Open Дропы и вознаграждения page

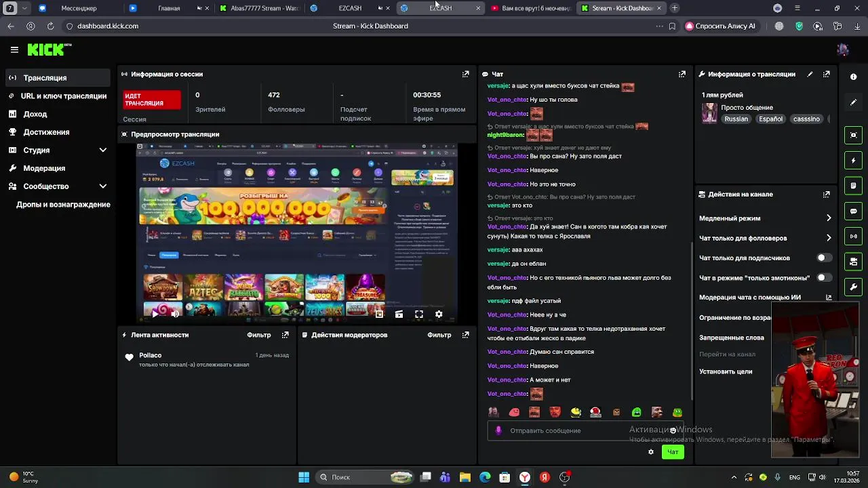63,205
